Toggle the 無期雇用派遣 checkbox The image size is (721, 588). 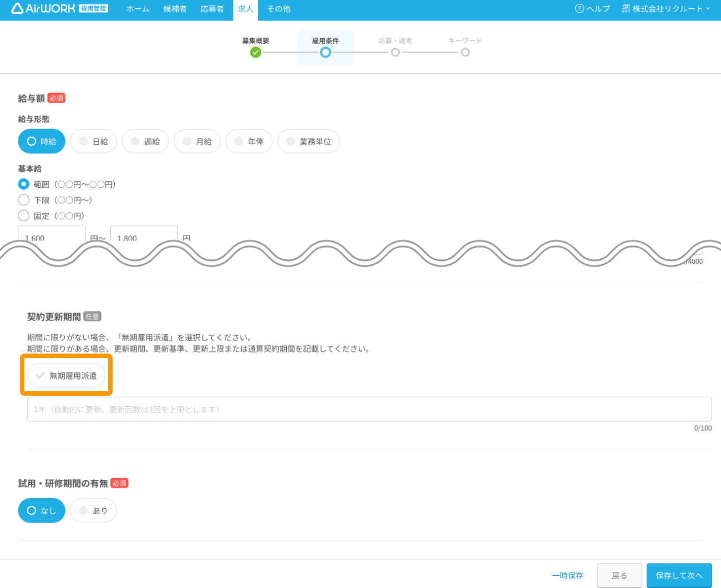click(x=67, y=375)
